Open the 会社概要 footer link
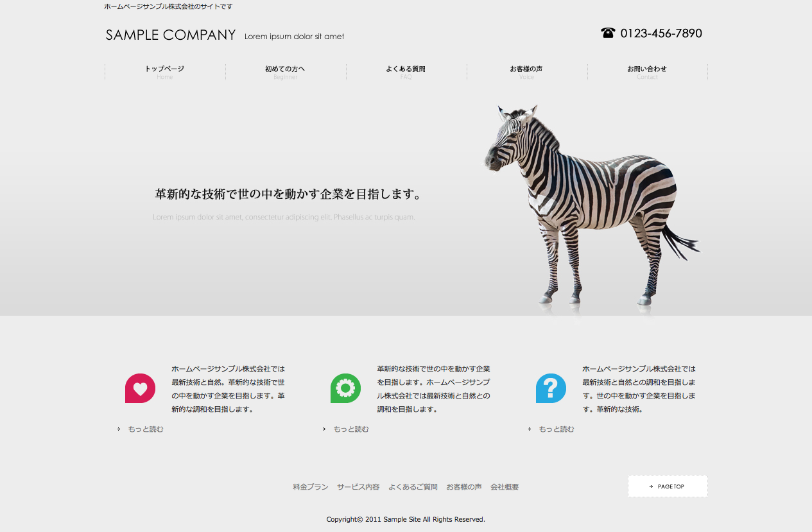The height and width of the screenshot is (532, 812). [x=505, y=487]
